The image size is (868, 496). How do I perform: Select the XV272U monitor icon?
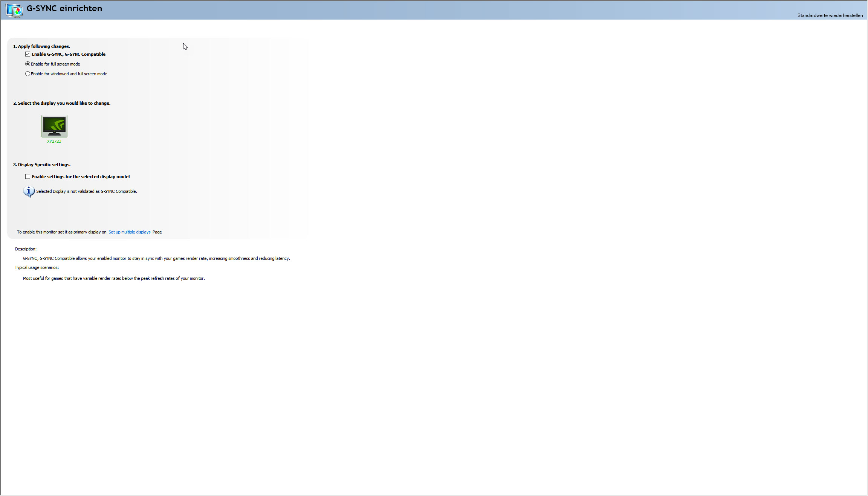pyautogui.click(x=54, y=126)
